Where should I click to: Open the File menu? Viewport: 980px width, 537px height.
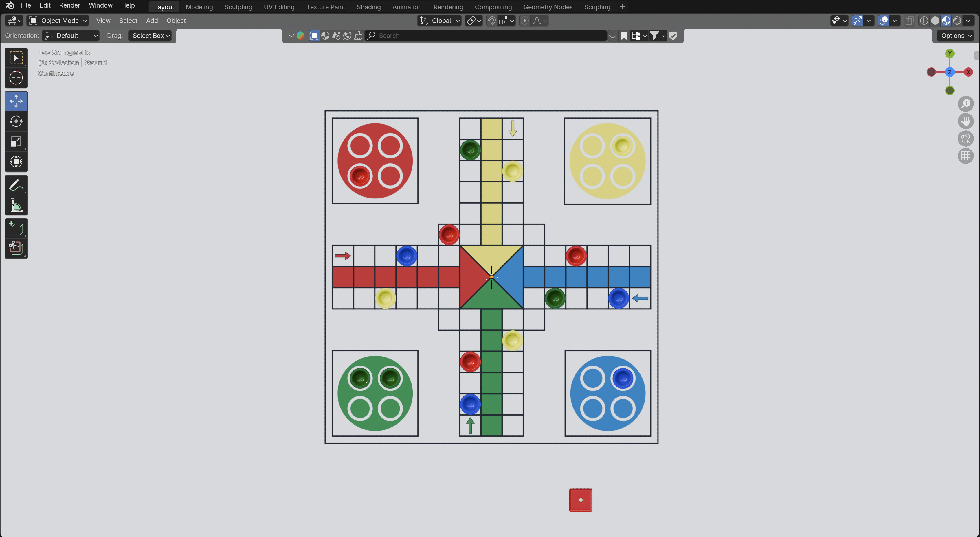tap(25, 5)
